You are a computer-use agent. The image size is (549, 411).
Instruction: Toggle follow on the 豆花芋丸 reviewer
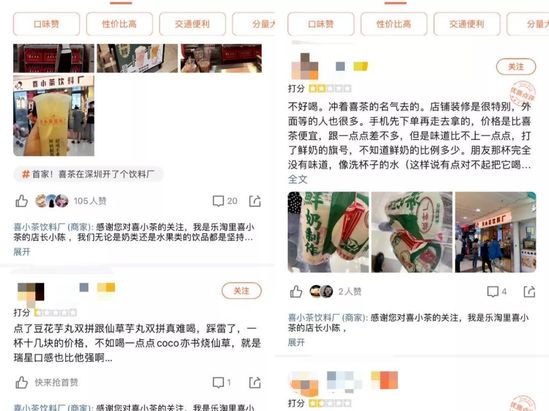point(241,291)
